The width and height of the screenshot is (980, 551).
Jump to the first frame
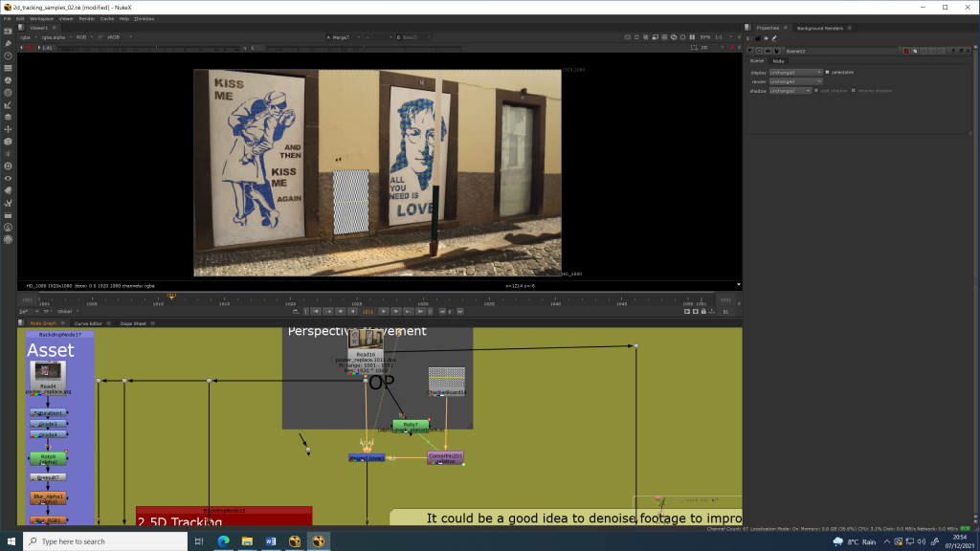[316, 311]
